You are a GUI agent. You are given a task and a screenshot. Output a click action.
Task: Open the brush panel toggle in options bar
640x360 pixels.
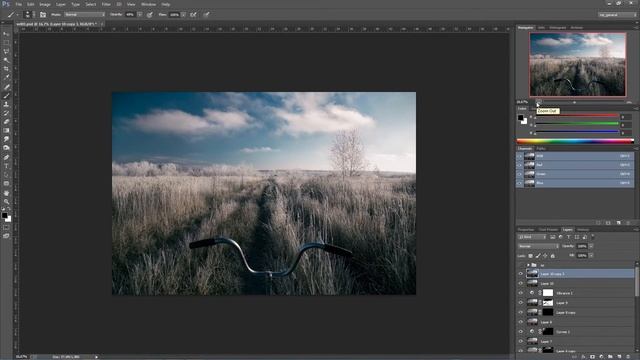(x=43, y=15)
